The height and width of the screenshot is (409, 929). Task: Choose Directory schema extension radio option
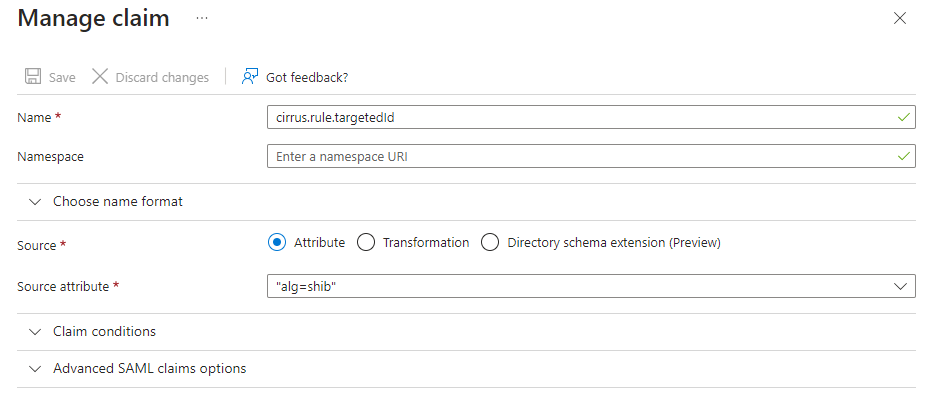[x=490, y=242]
